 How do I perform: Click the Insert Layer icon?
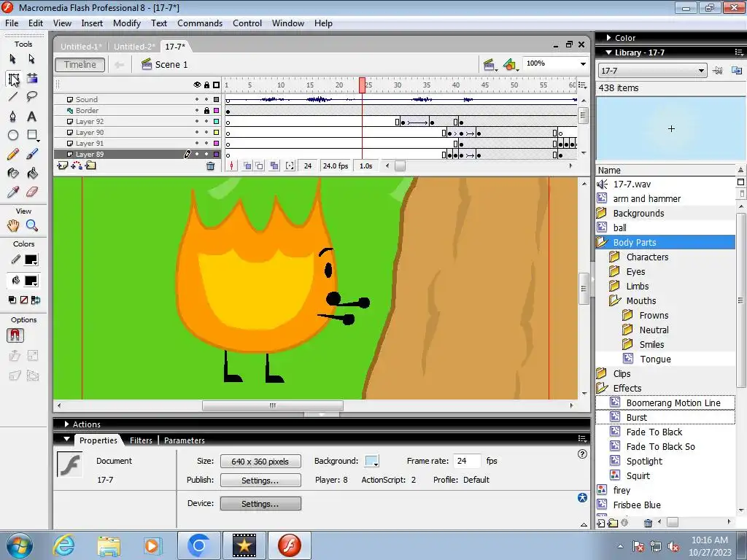coord(62,166)
